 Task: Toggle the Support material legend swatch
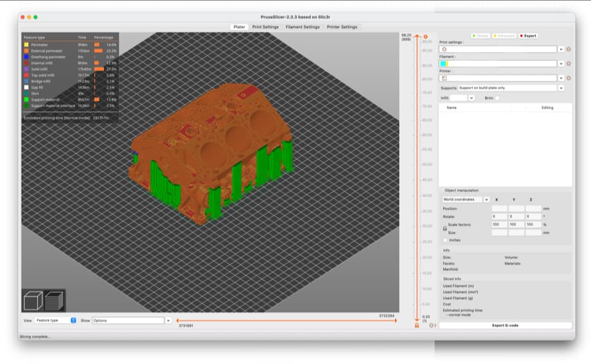26,100
